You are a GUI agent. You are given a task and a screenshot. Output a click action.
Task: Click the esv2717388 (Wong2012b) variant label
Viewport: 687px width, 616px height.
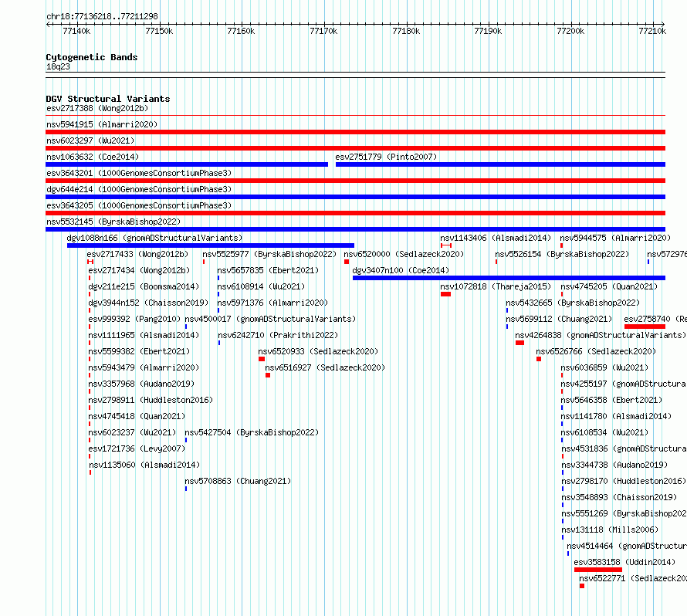coord(97,108)
